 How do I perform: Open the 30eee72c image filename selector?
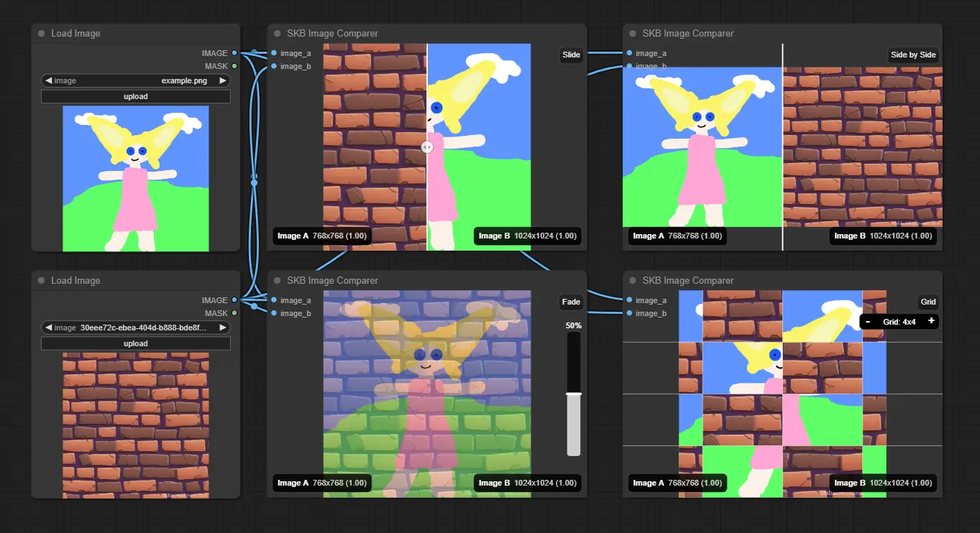point(135,328)
